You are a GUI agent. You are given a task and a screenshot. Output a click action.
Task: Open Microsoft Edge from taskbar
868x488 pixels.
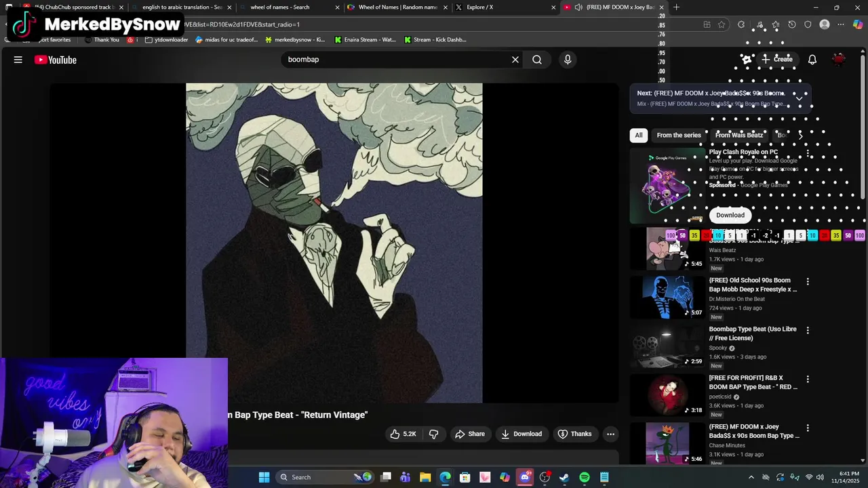coord(445,477)
